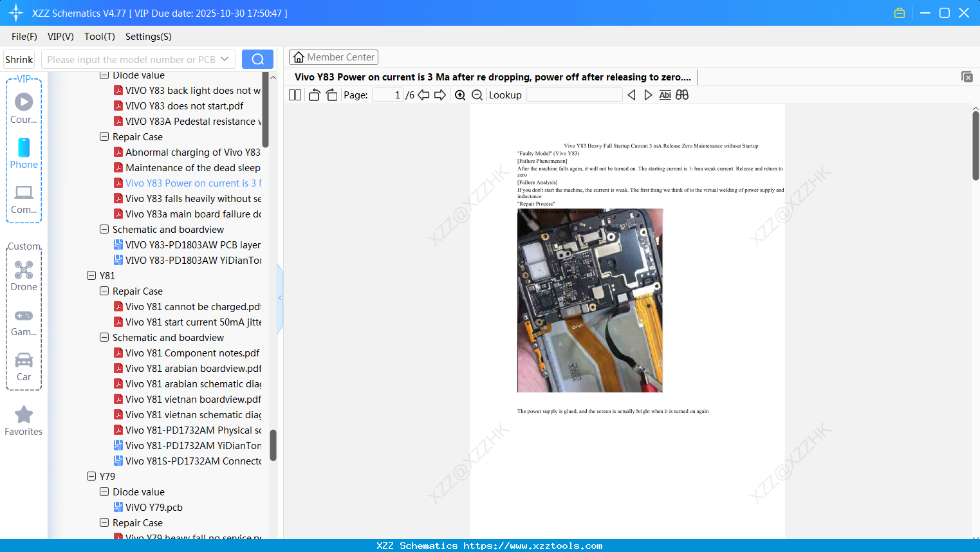Open Vivo Y81 vietnan boardview.pdf
980x552 pixels.
[x=187, y=400]
